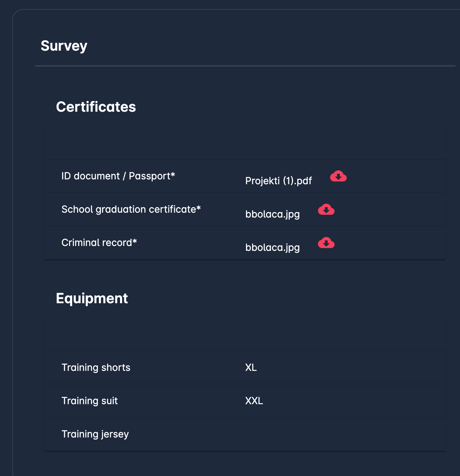Click the Equipment section title
Image resolution: width=460 pixels, height=476 pixels.
pyautogui.click(x=92, y=298)
